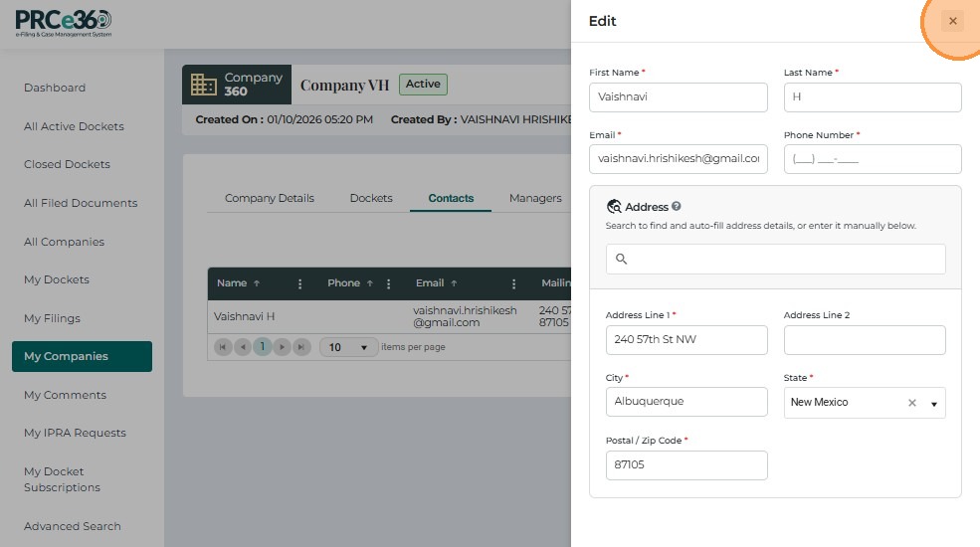Sort by Phone column arrow
This screenshot has height=547, width=980.
pos(370,283)
